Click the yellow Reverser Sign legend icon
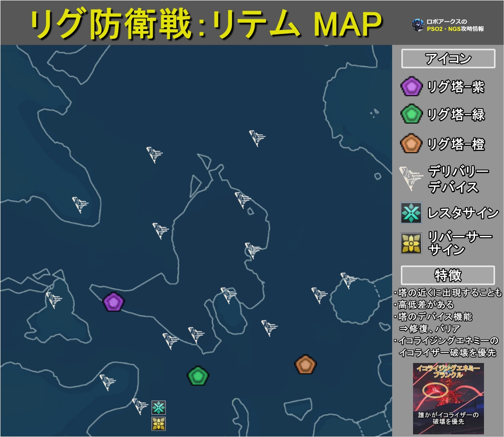504x437 pixels. 411,243
